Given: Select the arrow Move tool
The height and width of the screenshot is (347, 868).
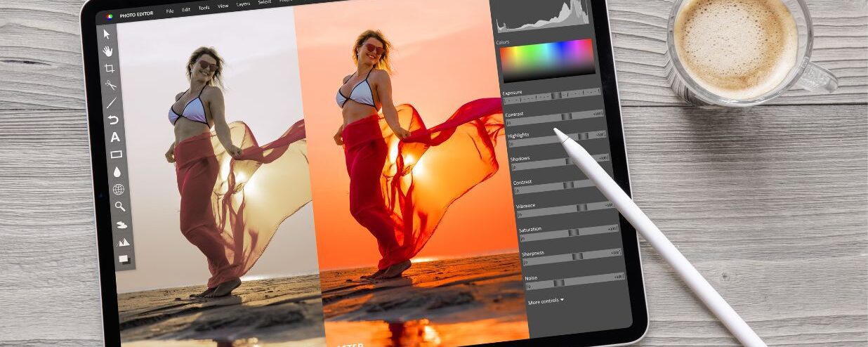Looking at the screenshot, I should tap(107, 34).
